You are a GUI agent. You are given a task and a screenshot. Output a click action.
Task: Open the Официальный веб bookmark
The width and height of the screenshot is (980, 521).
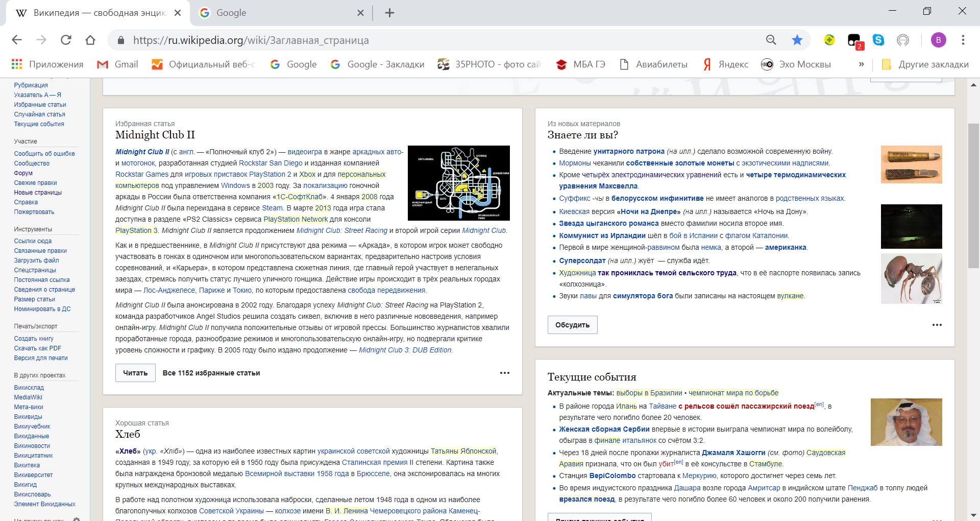click(x=204, y=64)
